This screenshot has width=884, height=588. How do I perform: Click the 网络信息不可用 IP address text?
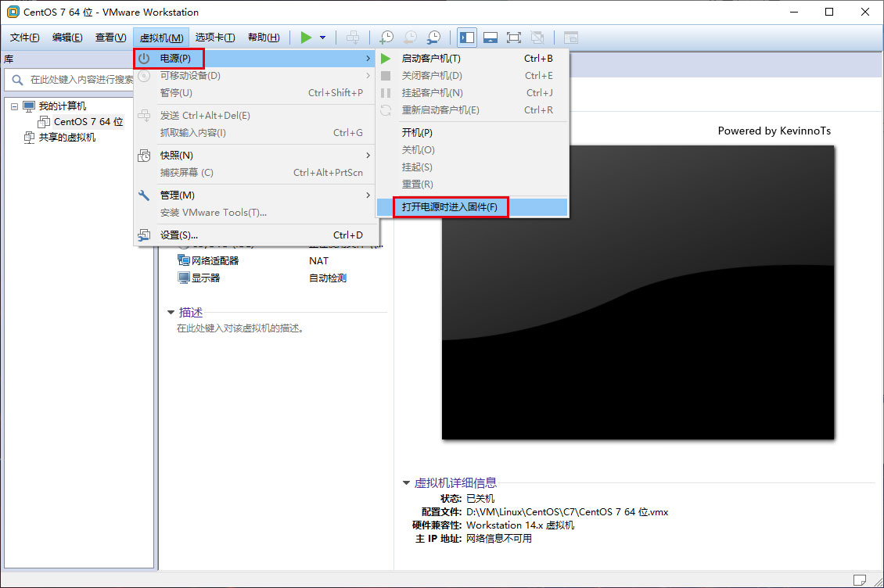tap(499, 539)
